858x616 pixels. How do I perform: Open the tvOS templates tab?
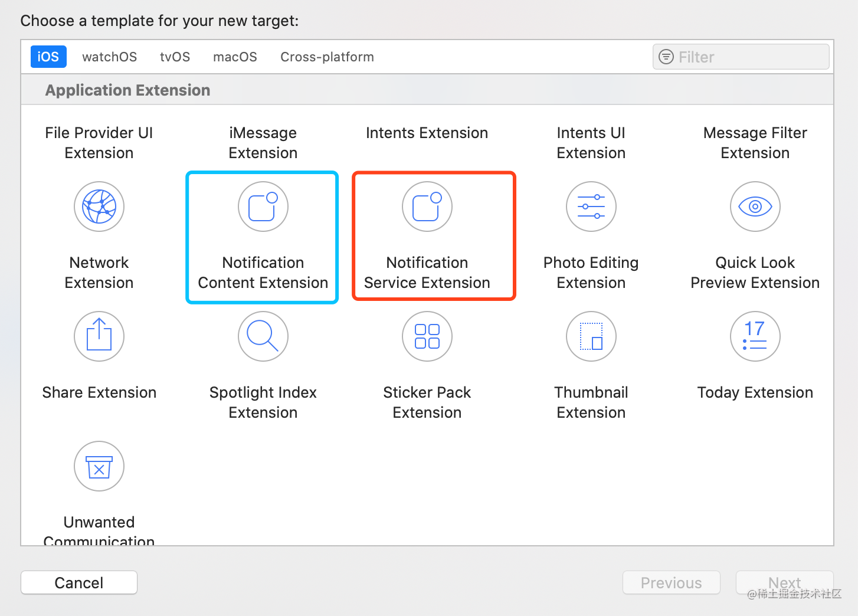(x=175, y=57)
